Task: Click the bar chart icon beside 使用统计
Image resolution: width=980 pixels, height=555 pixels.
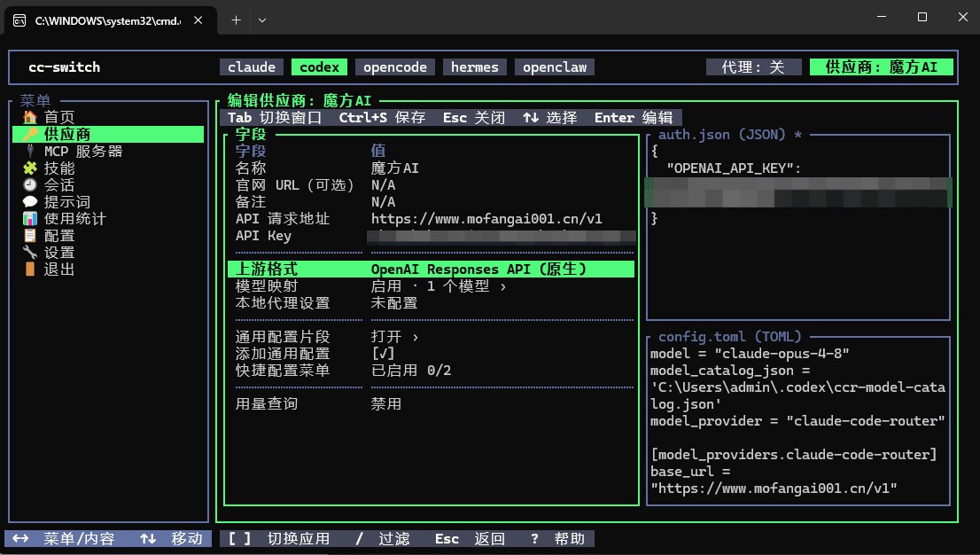Action: click(30, 218)
